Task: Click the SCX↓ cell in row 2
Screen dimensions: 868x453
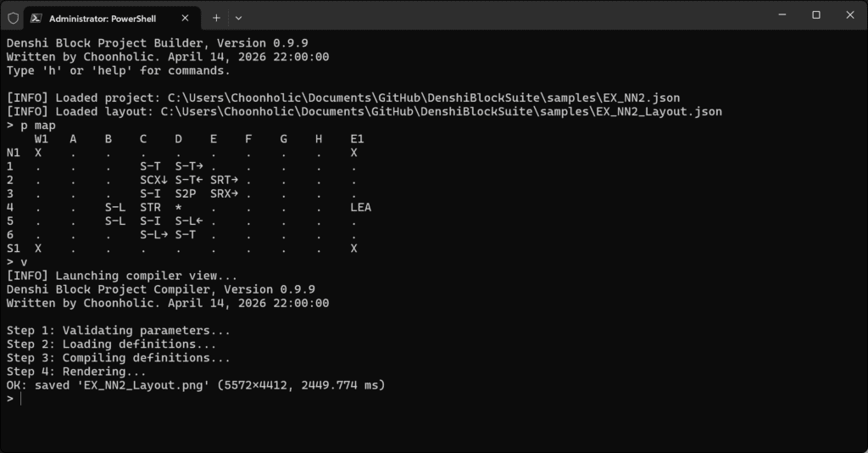Action: pos(153,180)
